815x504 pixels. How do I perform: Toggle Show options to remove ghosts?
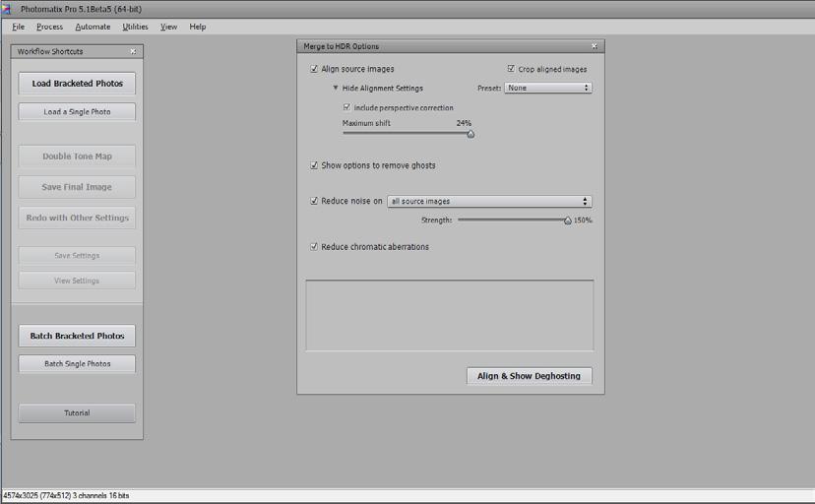pos(314,165)
